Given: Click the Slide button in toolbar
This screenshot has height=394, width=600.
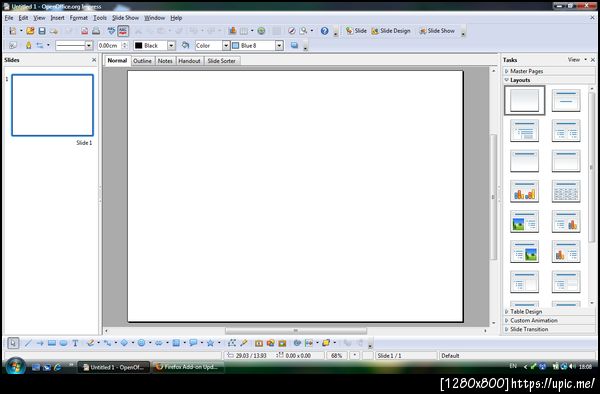Looking at the screenshot, I should (x=356, y=31).
